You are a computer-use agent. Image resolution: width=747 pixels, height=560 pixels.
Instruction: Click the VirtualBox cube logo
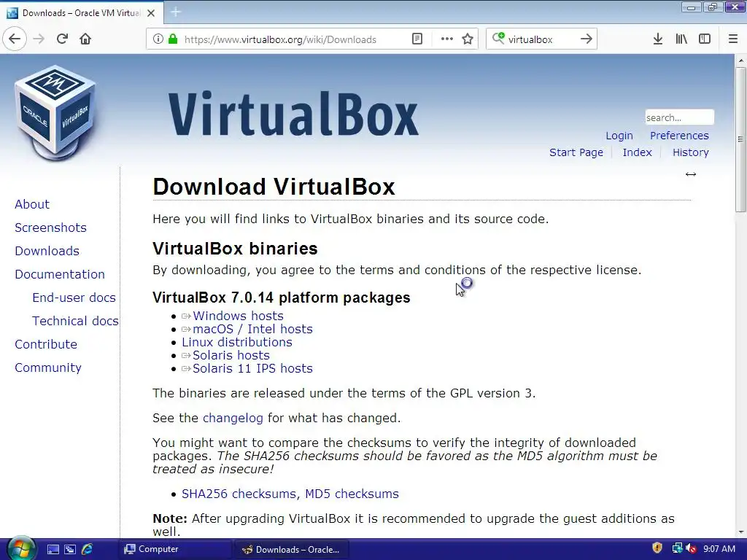55,113
